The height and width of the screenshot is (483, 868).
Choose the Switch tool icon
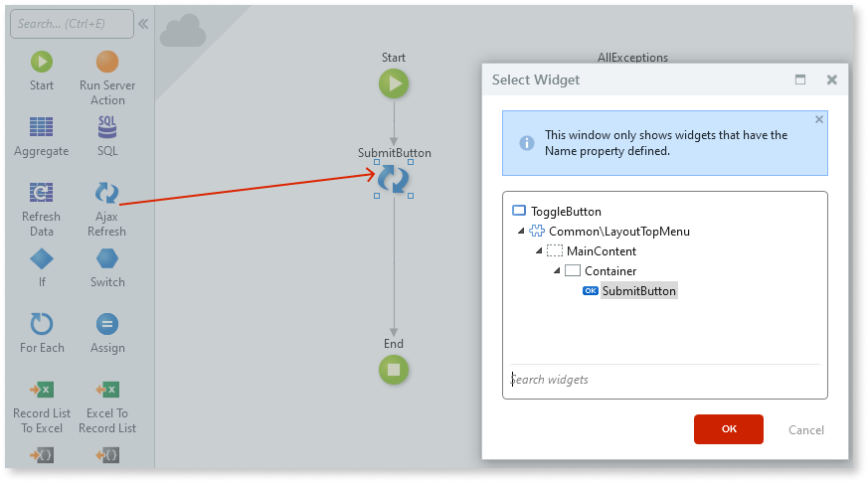point(107,259)
